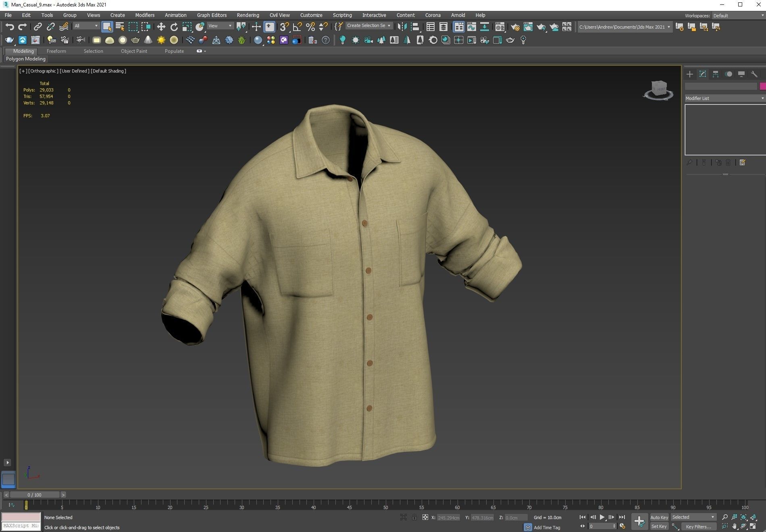Open the Scene Explorer icon
The width and height of the screenshot is (766, 532).
coord(430,27)
